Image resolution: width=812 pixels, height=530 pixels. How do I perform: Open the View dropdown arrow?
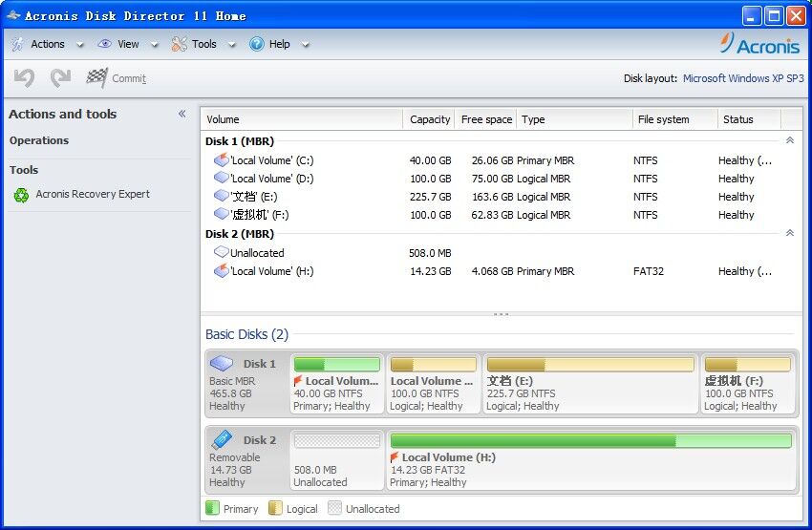(x=155, y=45)
